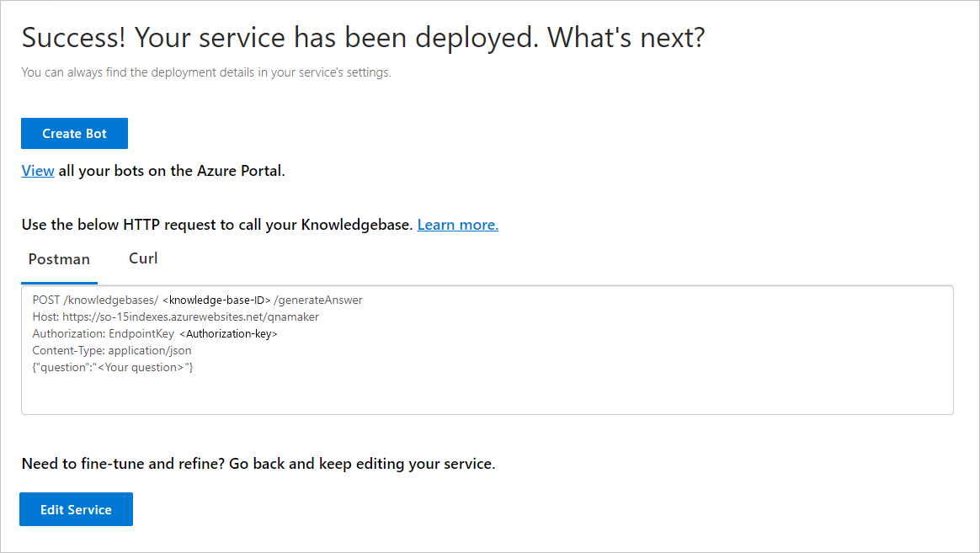Select the Curl tab
The image size is (980, 553).
point(143,258)
